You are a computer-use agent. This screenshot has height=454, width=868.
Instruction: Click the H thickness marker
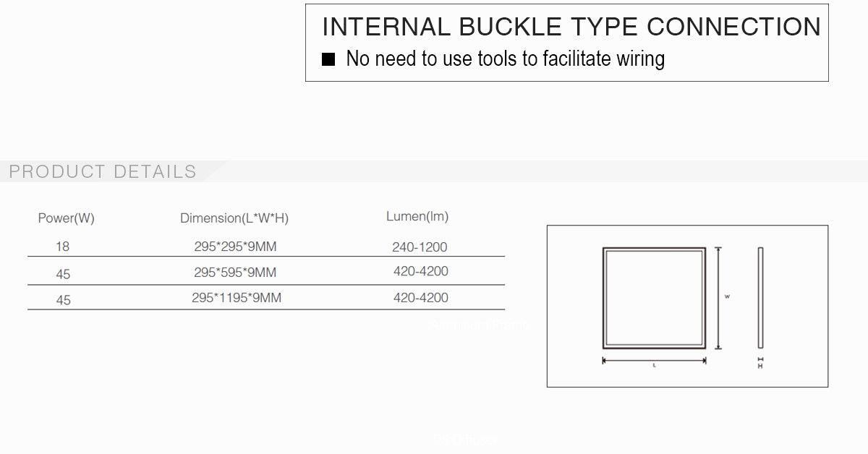tap(760, 362)
